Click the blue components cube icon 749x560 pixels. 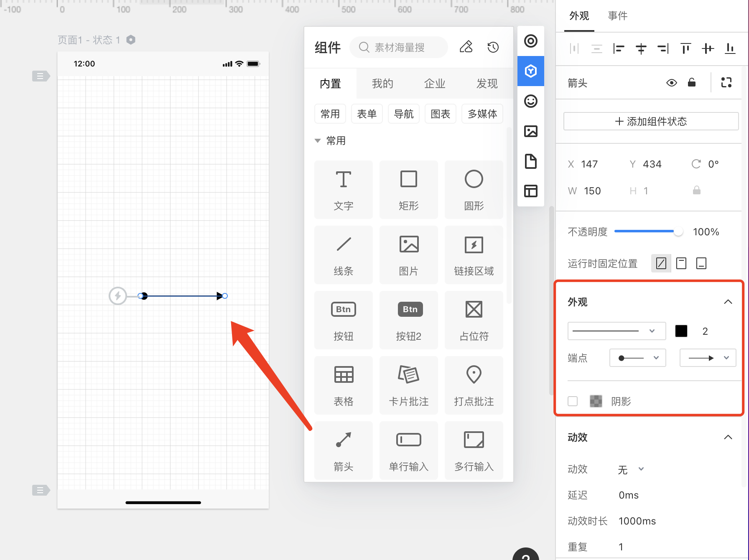(531, 71)
